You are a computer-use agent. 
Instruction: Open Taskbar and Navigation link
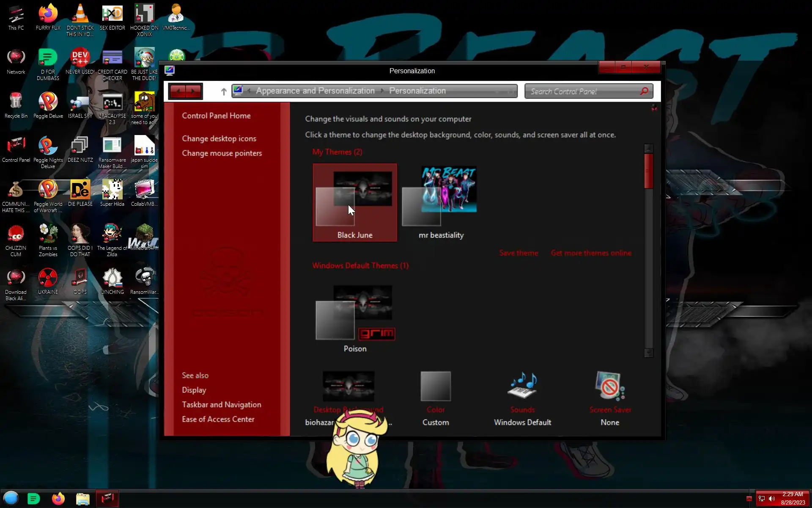221,404
